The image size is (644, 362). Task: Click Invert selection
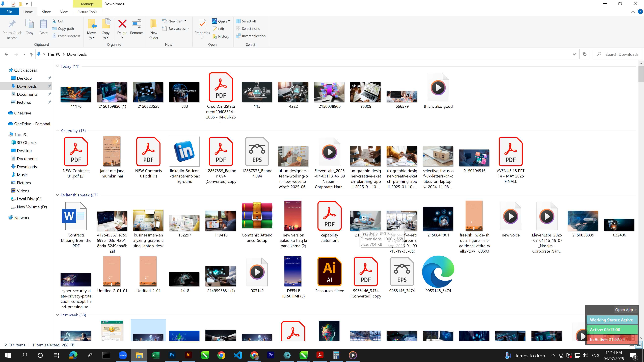(x=251, y=36)
